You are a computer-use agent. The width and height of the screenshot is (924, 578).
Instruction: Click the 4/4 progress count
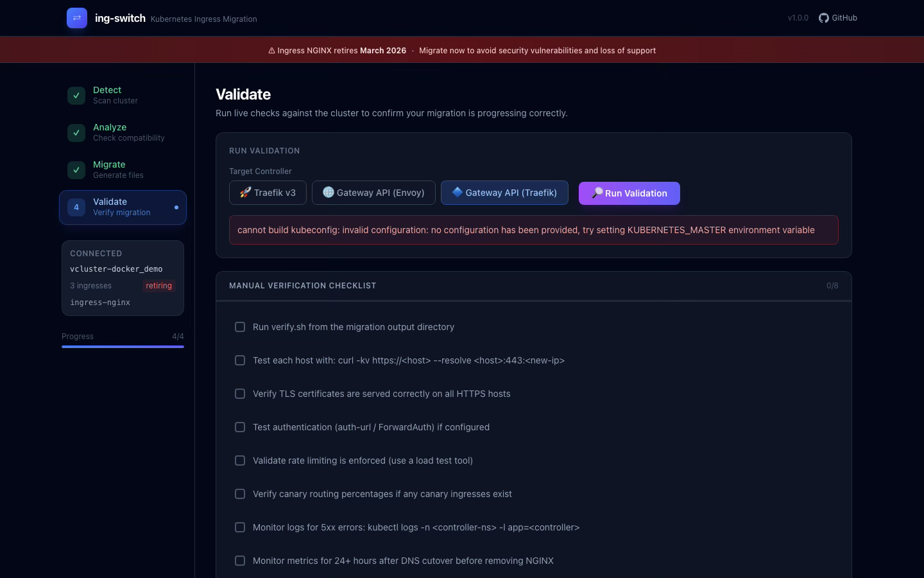coord(178,337)
